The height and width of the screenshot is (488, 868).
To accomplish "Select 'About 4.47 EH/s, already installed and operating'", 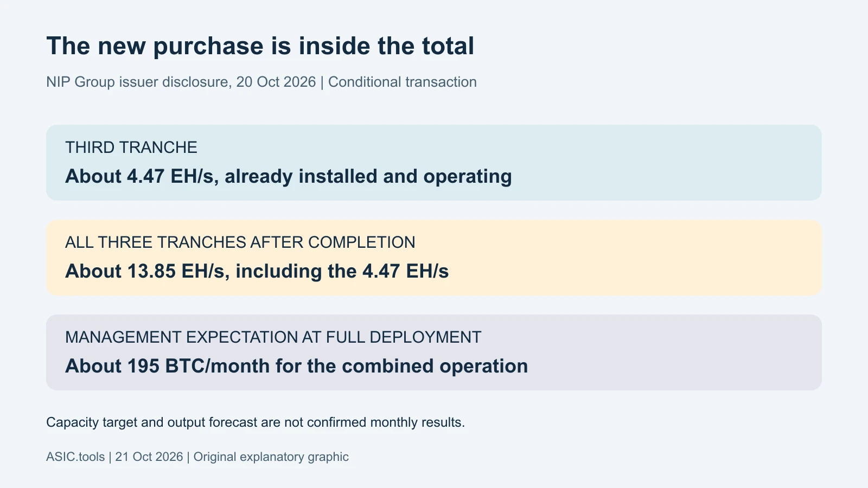I will [289, 177].
